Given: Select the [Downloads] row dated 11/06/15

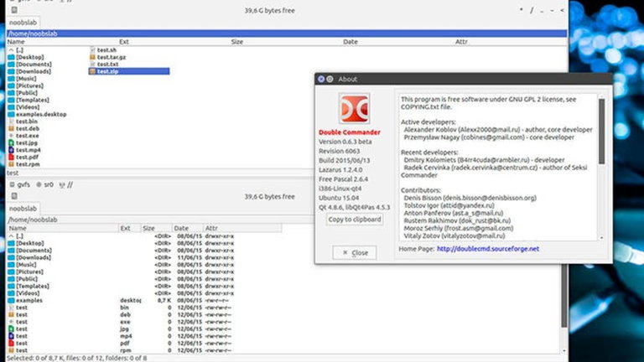Looking at the screenshot, I should coord(121,258).
